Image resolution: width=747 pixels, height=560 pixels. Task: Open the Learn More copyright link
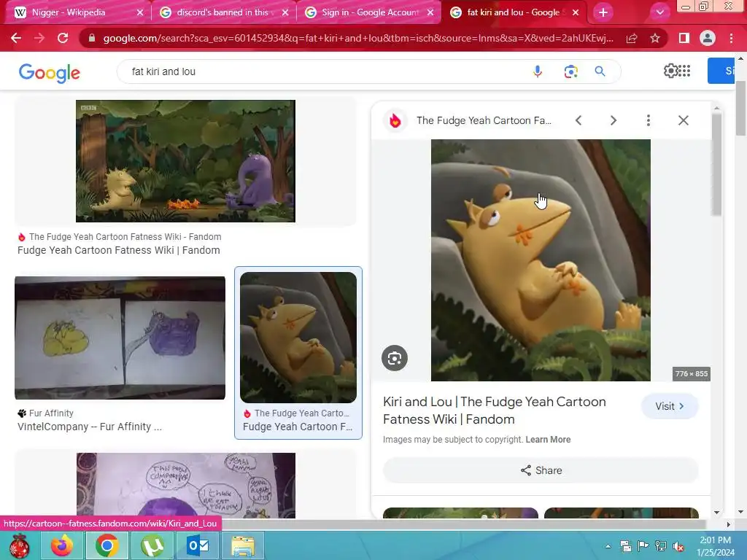[x=548, y=440]
